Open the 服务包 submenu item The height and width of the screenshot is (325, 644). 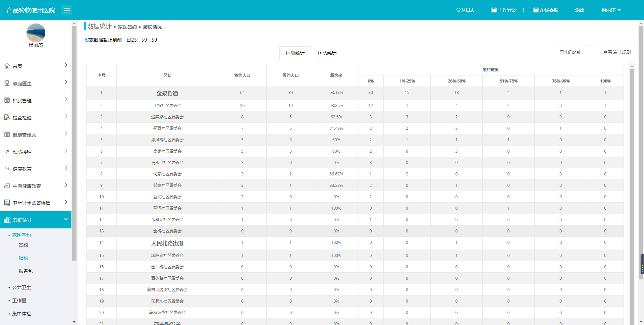pos(26,271)
